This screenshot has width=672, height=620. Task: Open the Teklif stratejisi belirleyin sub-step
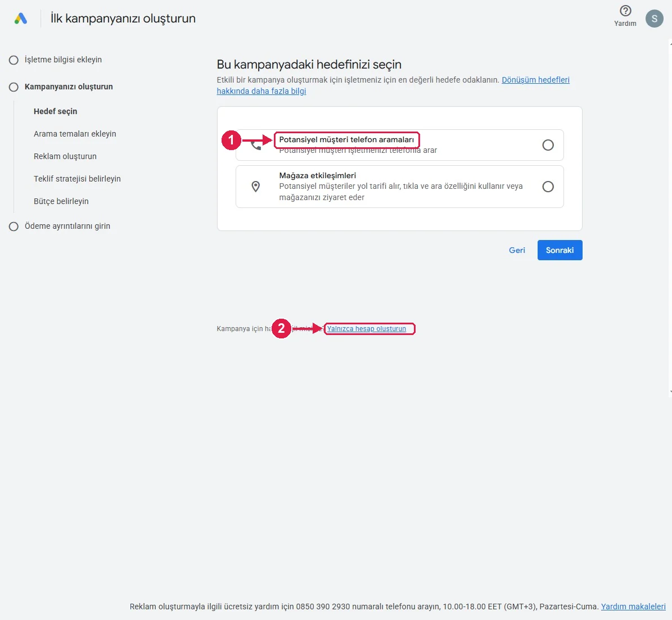(77, 179)
